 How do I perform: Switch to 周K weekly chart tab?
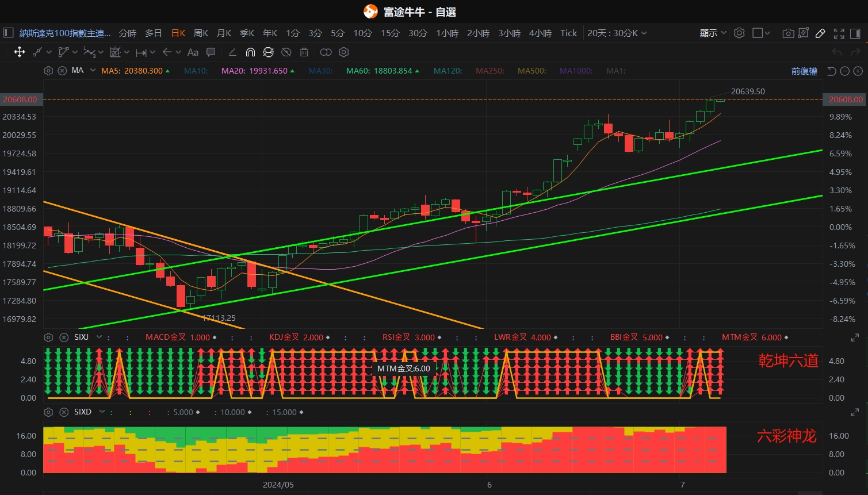pos(201,33)
